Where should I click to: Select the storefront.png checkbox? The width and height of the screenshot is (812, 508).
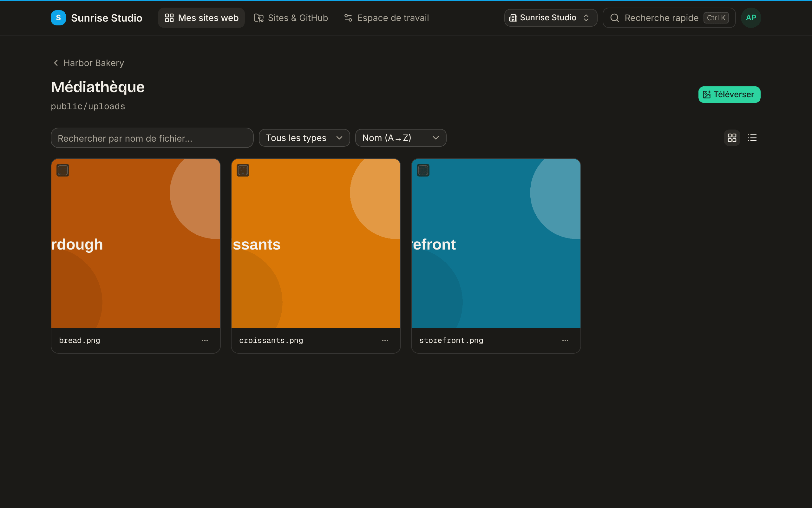pos(423,170)
